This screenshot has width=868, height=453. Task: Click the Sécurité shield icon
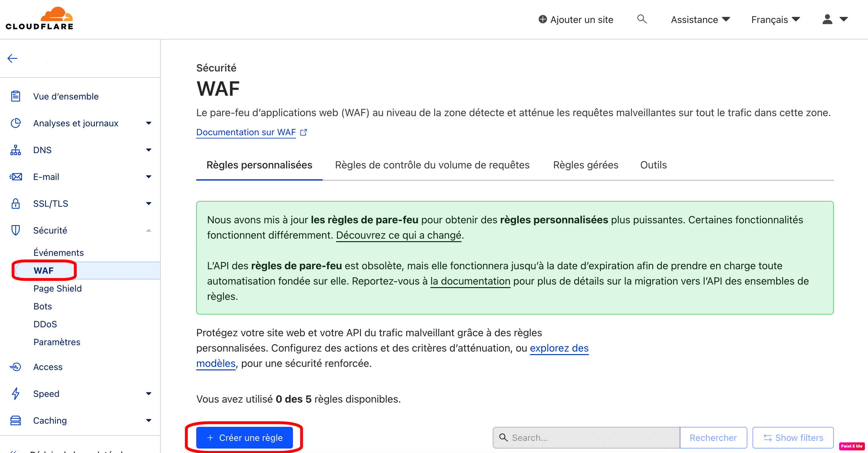[x=16, y=230]
